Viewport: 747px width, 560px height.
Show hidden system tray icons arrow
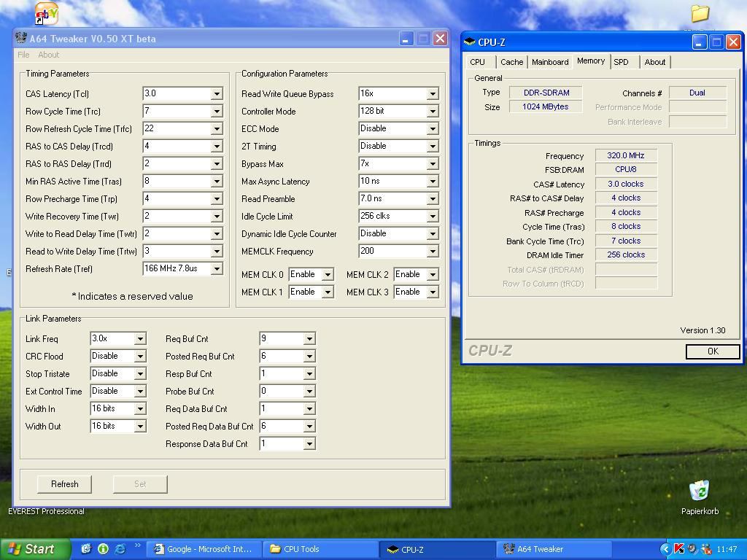665,549
